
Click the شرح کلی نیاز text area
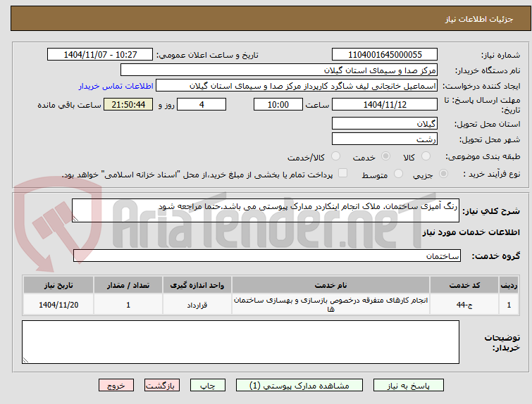tap(266, 210)
